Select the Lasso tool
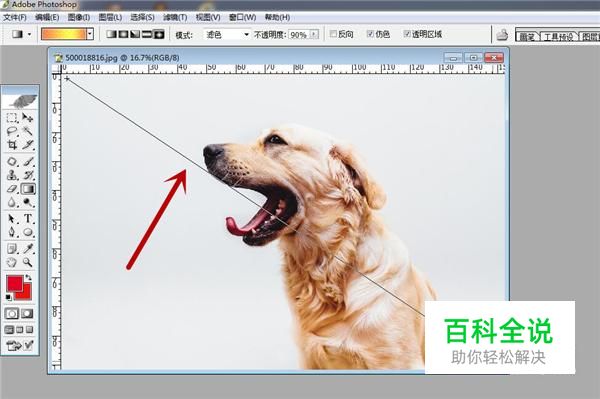600x399 pixels. click(12, 131)
